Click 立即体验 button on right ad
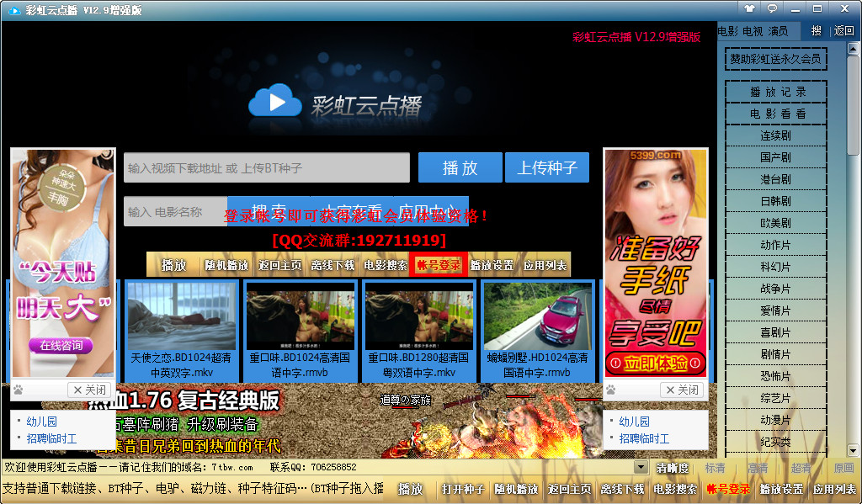The width and height of the screenshot is (862, 504). tap(656, 363)
